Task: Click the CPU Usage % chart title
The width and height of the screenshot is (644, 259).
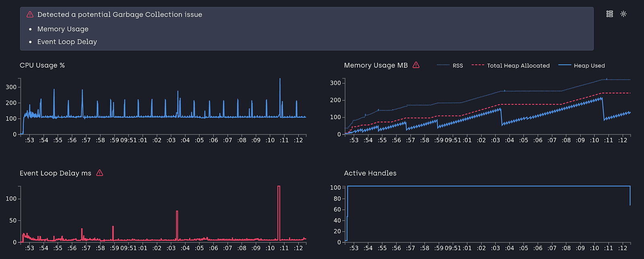Action: point(42,65)
